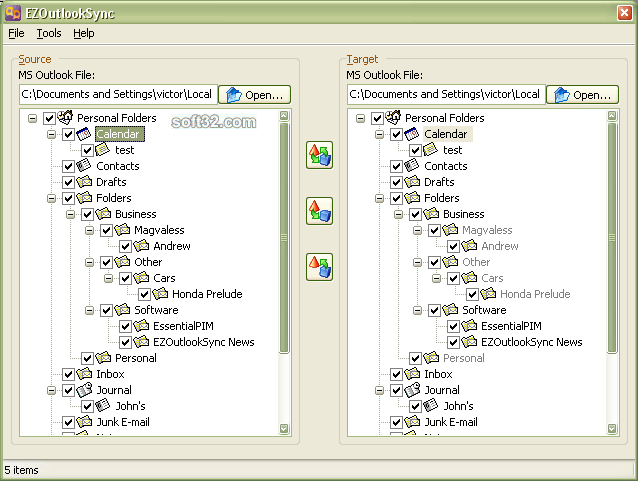Click Source John's journal icon
The image size is (638, 481).
point(103,406)
